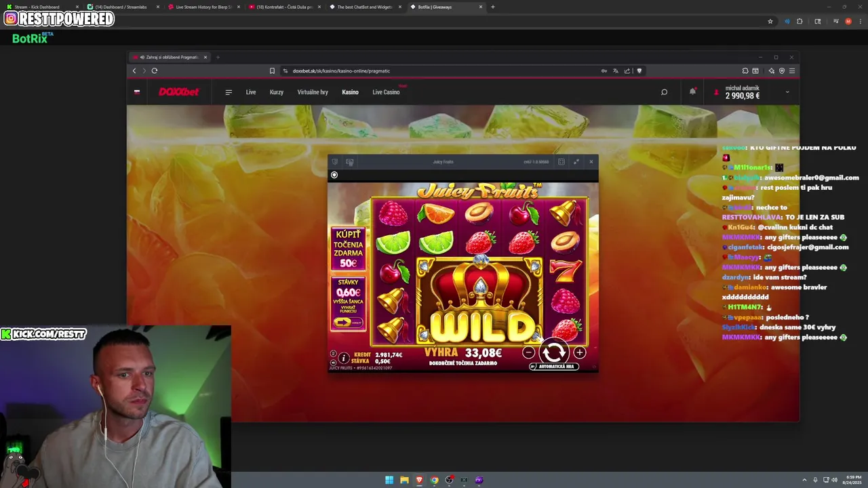
Task: Decrease bet with the minus button
Action: pyautogui.click(x=528, y=352)
